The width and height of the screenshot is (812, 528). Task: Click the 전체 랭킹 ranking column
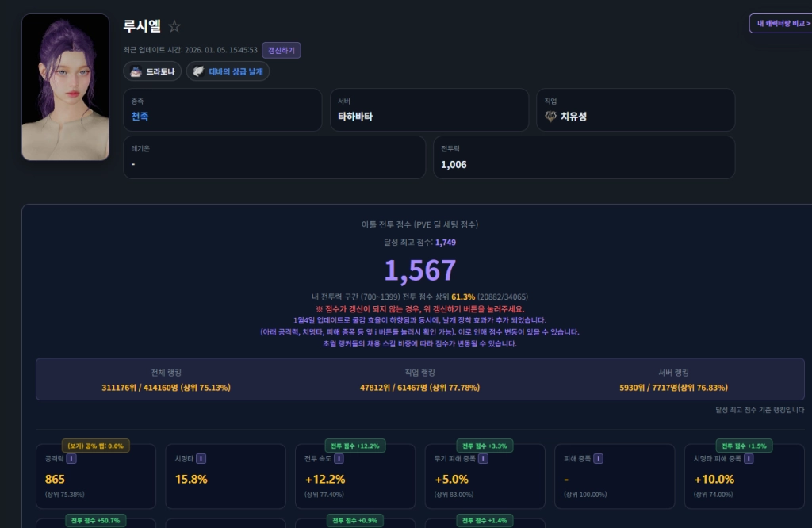pyautogui.click(x=166, y=380)
